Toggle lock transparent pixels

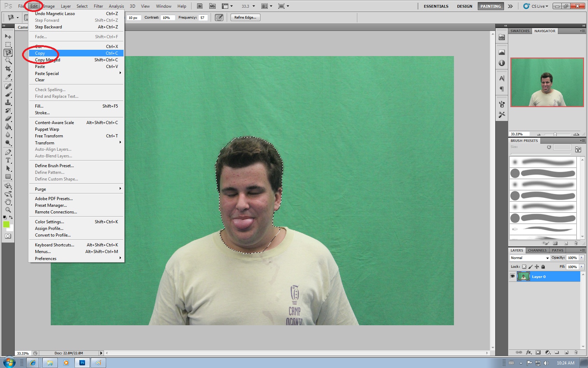pos(524,267)
